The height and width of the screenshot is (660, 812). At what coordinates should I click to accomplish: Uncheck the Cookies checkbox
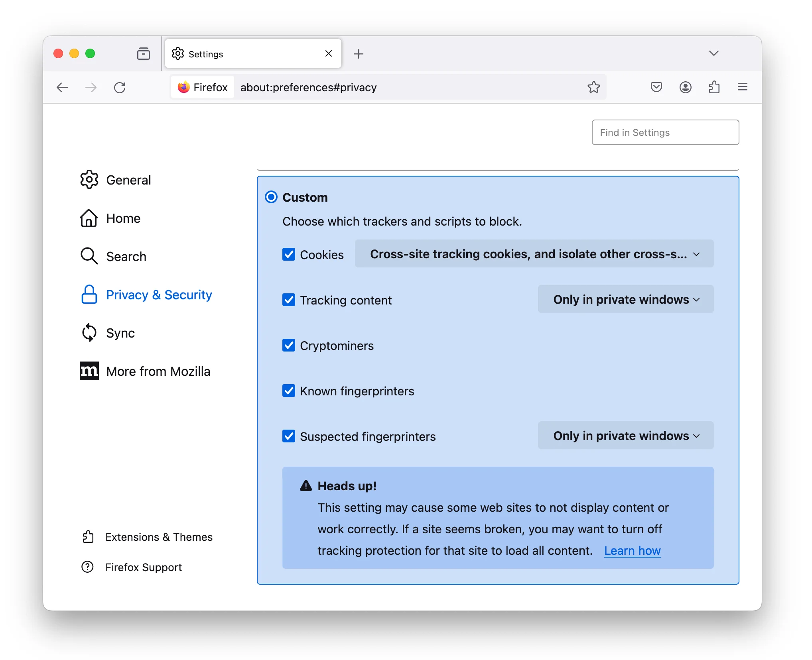tap(289, 254)
